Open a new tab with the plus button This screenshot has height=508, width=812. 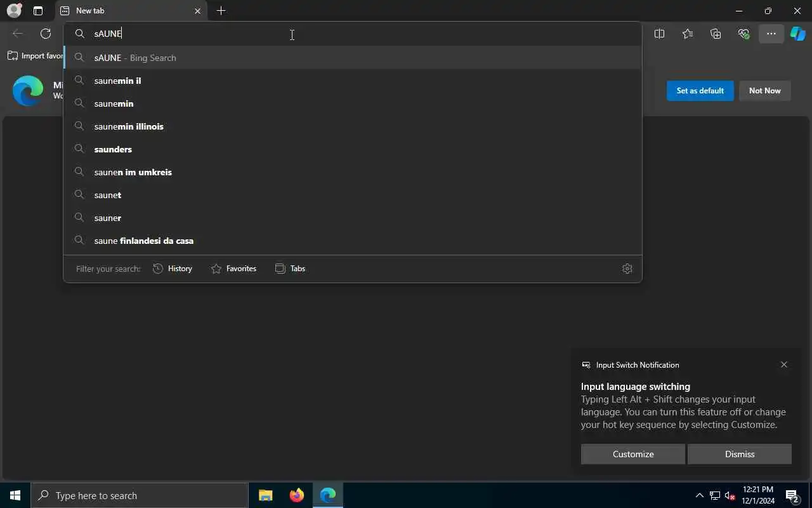[x=221, y=11]
